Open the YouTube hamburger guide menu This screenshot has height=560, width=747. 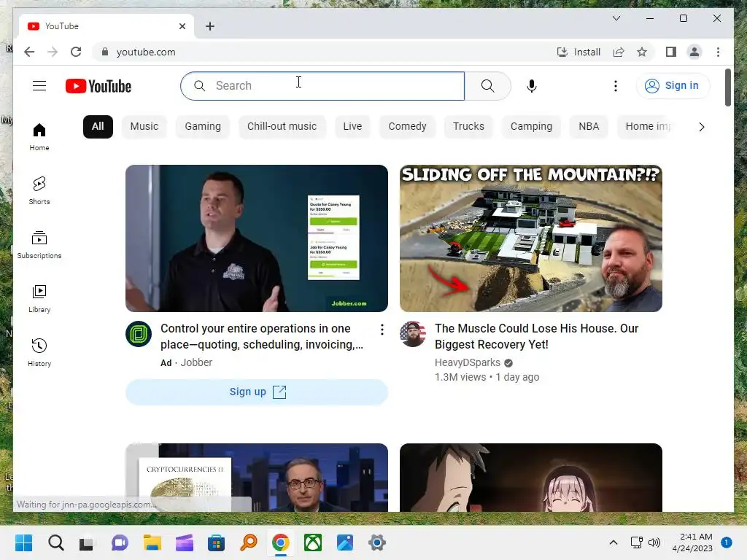point(39,86)
